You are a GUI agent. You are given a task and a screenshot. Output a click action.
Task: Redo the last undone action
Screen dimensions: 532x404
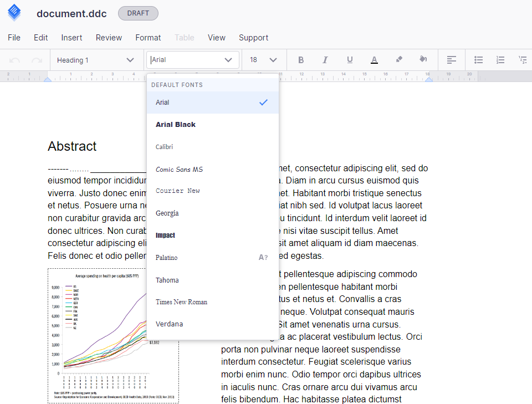(x=37, y=60)
